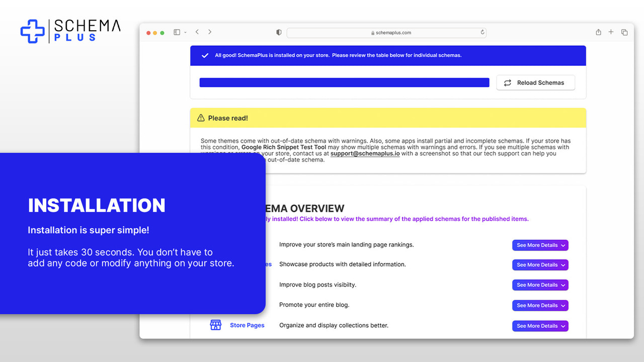Viewport: 644px width, 362px height.
Task: Click the Store Pages shop icon
Action: 216,325
